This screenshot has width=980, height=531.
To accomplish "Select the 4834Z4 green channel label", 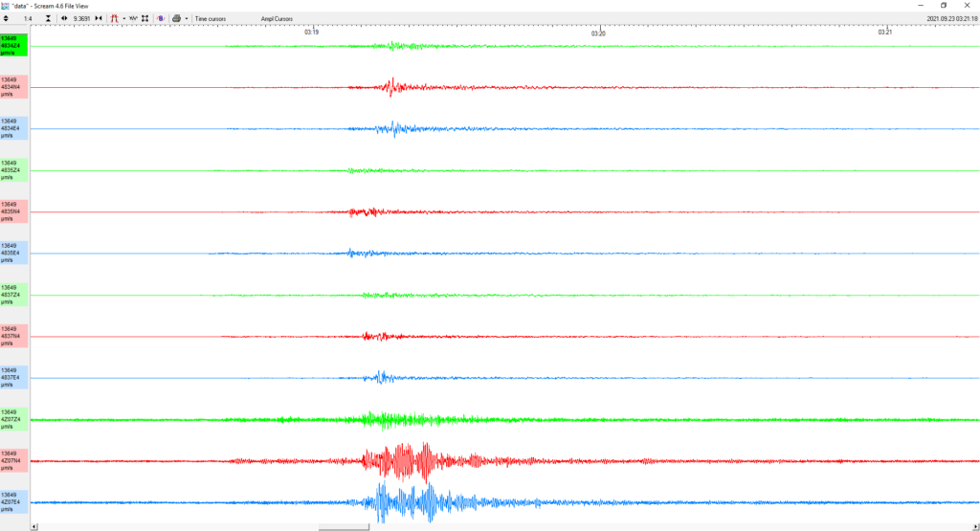I will point(13,46).
